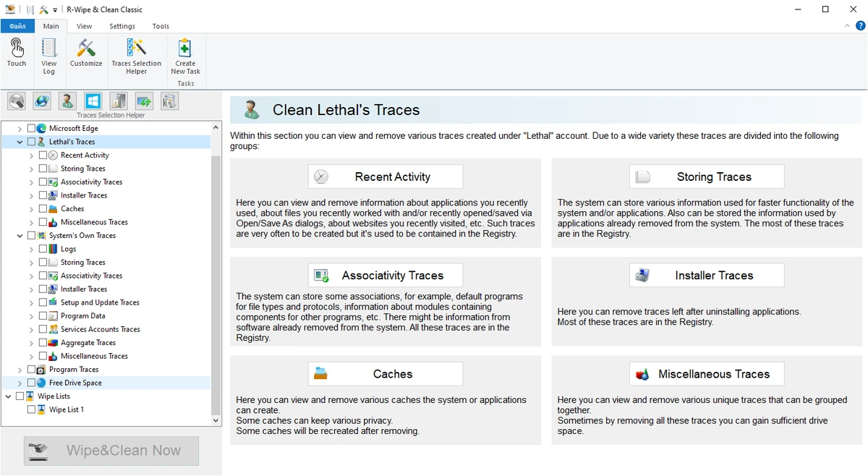868x476 pixels.
Task: Tick the System's Own Traces checkbox
Action: [x=31, y=235]
